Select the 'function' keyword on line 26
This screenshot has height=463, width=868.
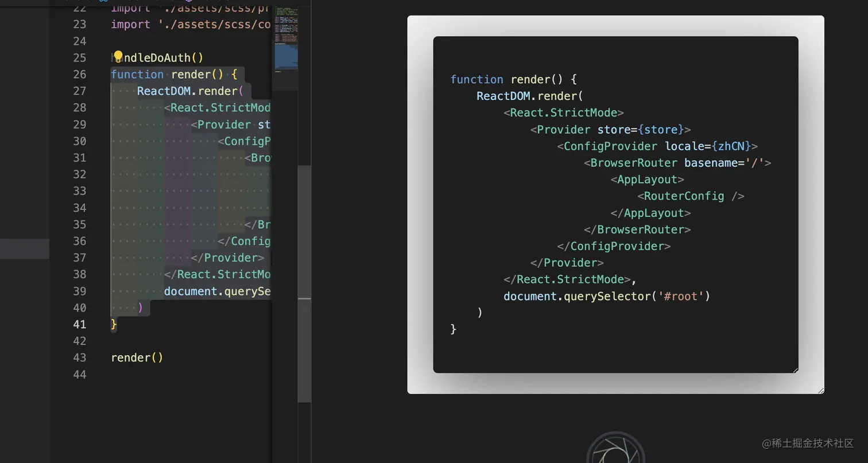137,74
